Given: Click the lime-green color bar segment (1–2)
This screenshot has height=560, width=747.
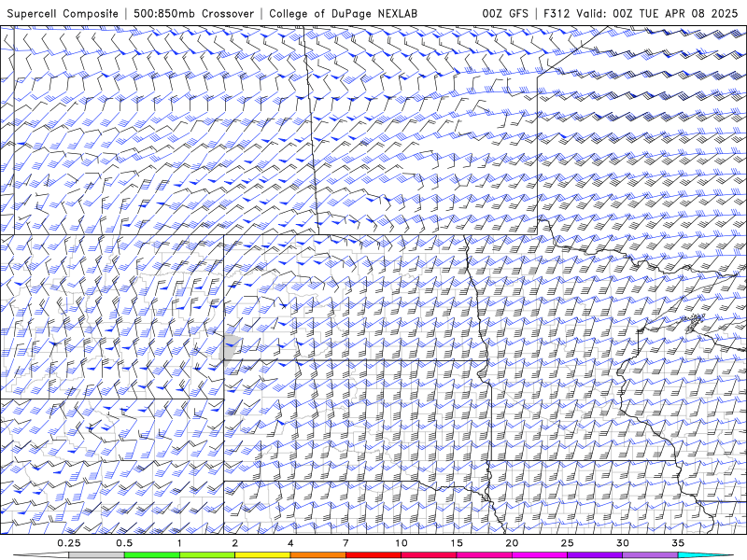Looking at the screenshot, I should point(207,555).
